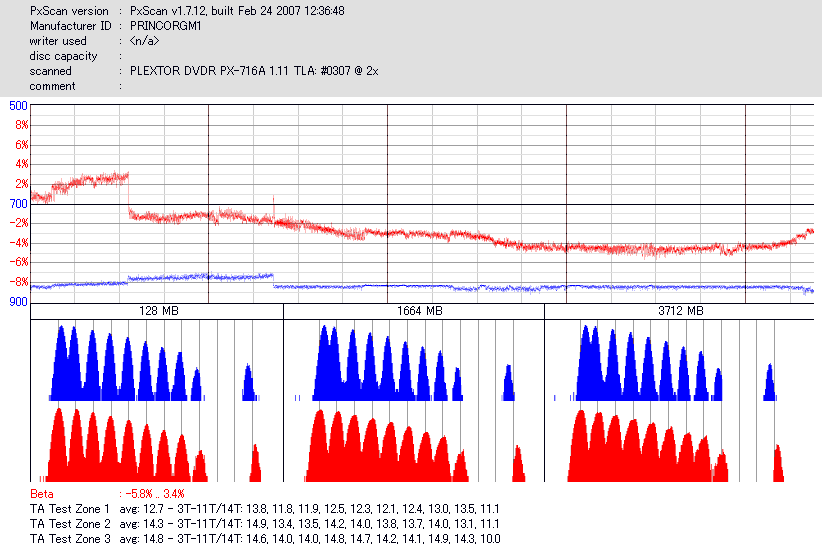Click the red -2% axis label
This screenshot has height=551, width=822.
coord(19,223)
